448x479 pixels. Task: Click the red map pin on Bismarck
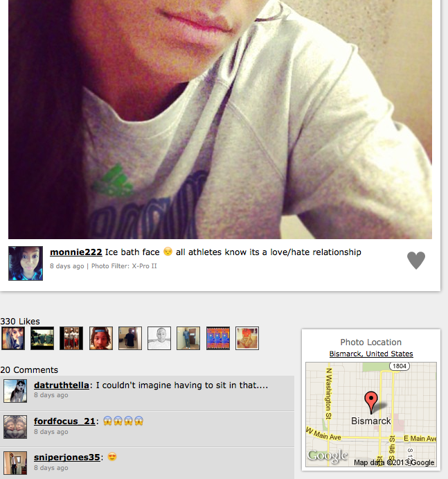pyautogui.click(x=371, y=402)
